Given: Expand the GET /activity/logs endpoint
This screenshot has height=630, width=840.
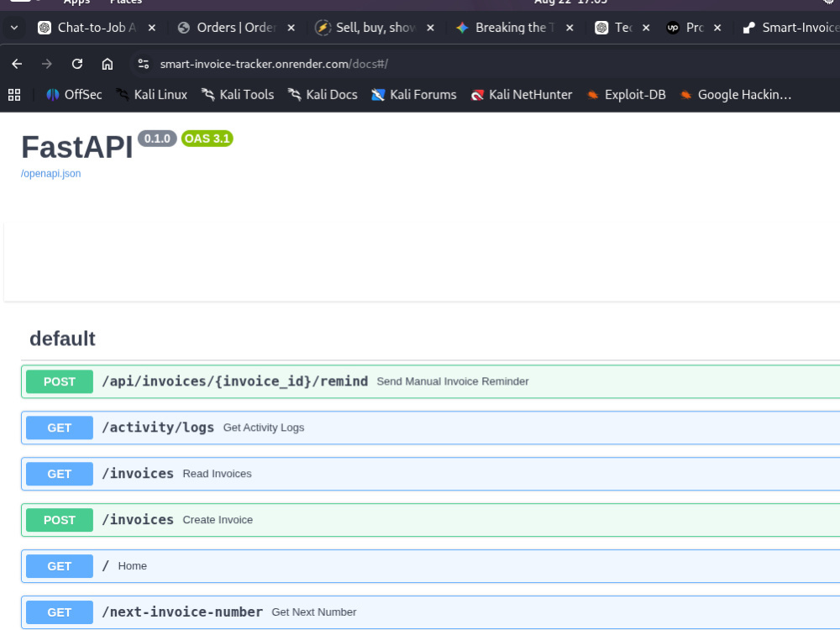Looking at the screenshot, I should point(430,428).
